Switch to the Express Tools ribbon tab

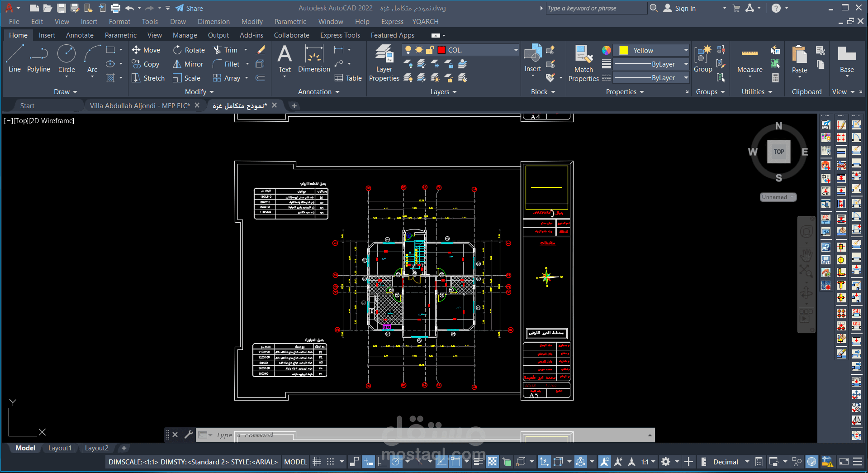[x=340, y=35]
